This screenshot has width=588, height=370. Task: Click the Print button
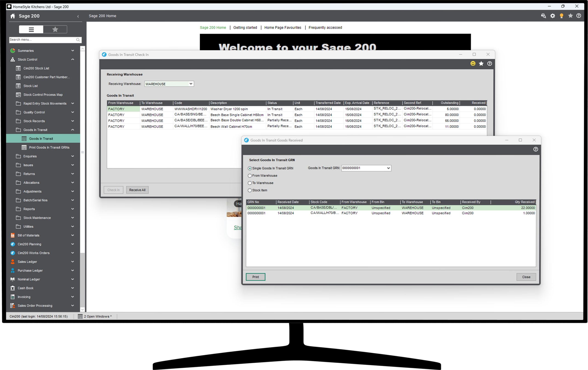point(255,277)
